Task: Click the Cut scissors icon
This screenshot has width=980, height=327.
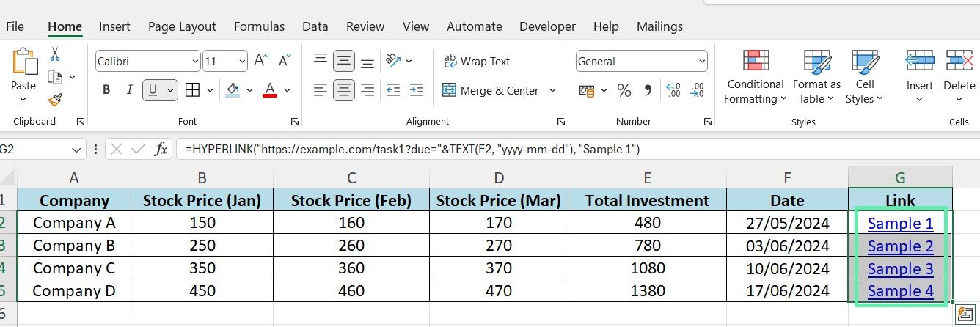Action: tap(54, 54)
